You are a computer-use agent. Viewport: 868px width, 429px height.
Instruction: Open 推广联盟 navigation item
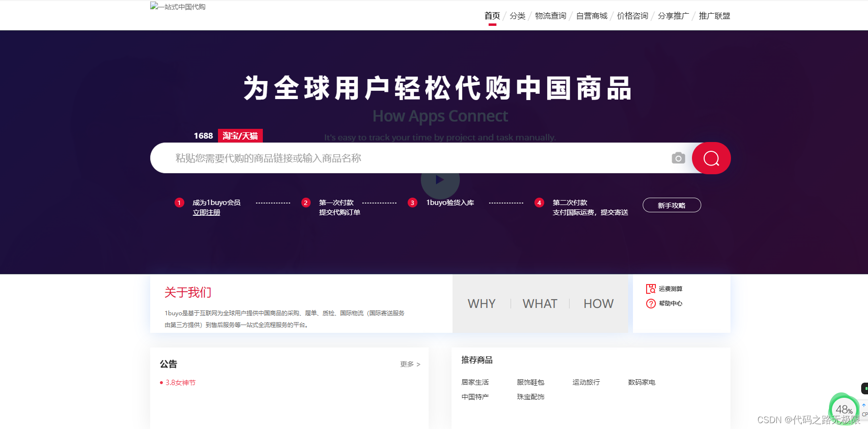[x=714, y=16]
